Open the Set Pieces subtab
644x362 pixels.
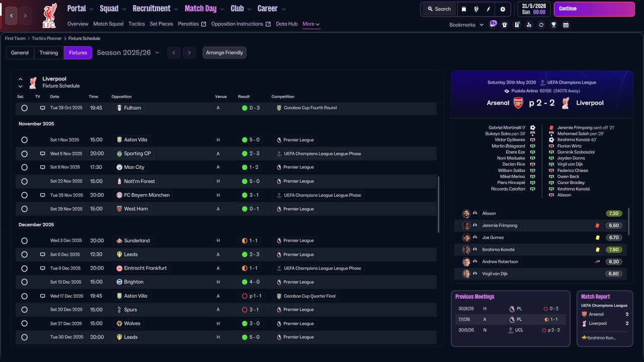click(x=162, y=24)
